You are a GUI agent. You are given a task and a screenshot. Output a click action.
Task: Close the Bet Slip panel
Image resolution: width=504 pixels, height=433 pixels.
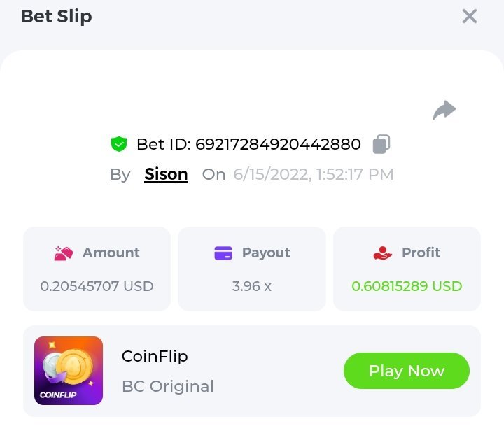[470, 16]
